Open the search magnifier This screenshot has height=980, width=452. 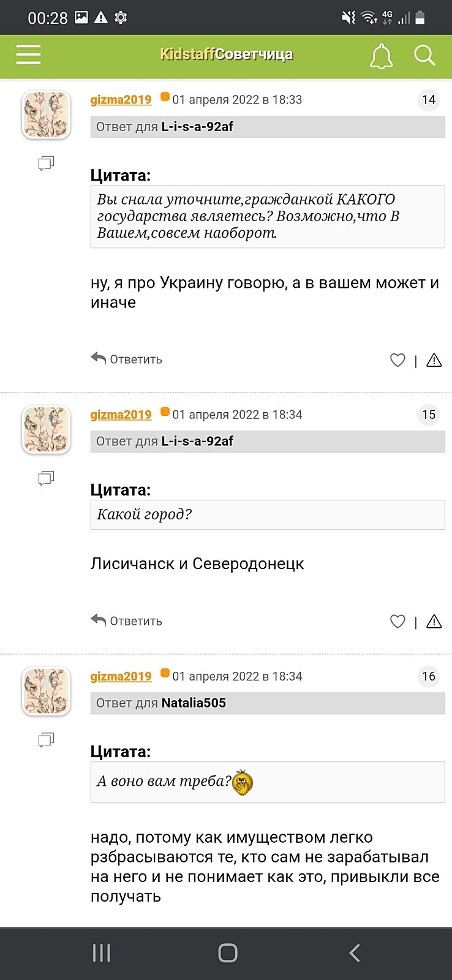point(424,55)
